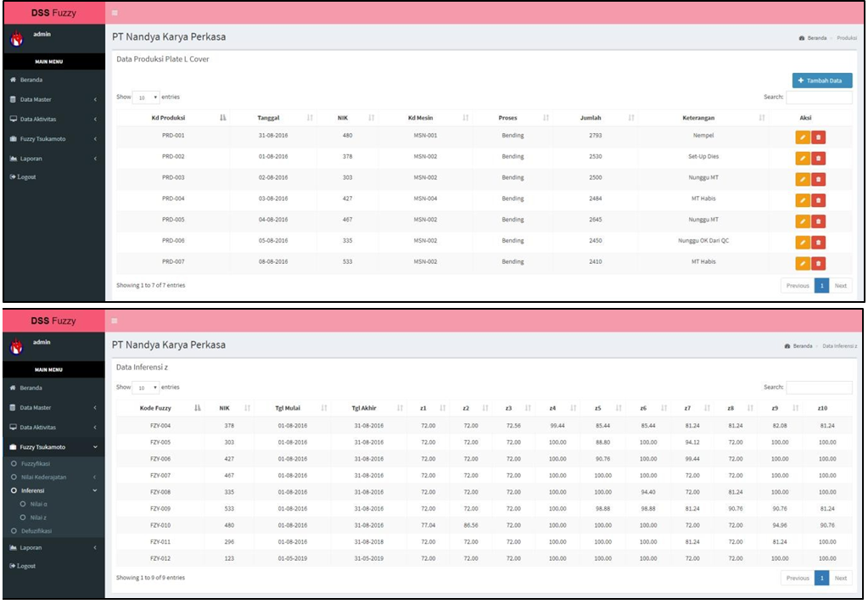Screen dimensions: 868x604
Task: Delete the PRD-007 production row
Action: [818, 262]
